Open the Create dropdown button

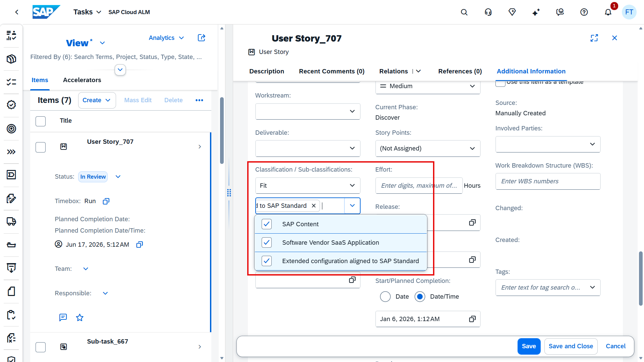pyautogui.click(x=97, y=100)
